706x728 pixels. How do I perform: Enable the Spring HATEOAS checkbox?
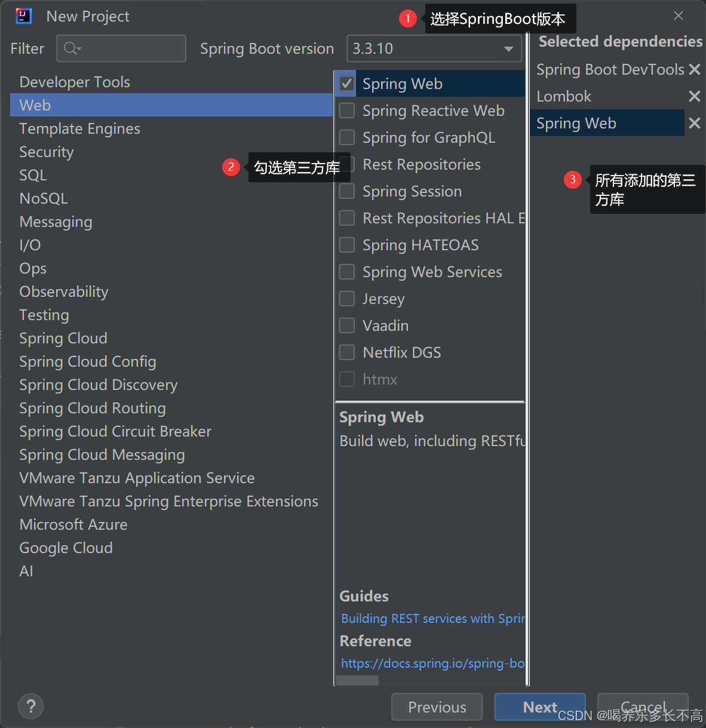pyautogui.click(x=347, y=245)
